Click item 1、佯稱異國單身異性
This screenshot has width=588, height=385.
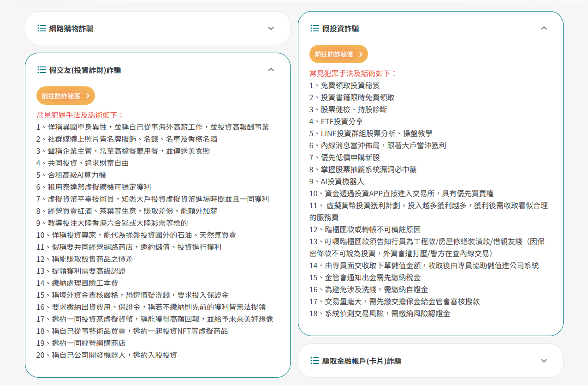coord(153,127)
